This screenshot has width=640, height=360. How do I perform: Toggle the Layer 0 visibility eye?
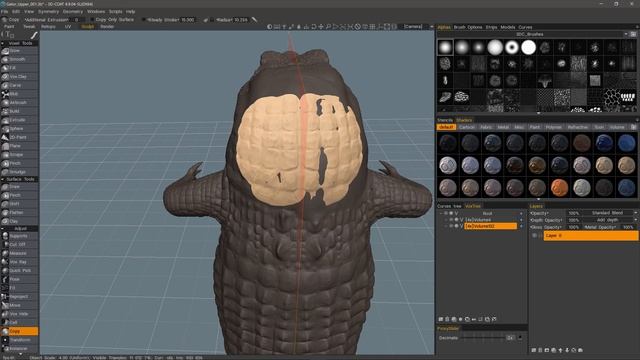(x=534, y=236)
